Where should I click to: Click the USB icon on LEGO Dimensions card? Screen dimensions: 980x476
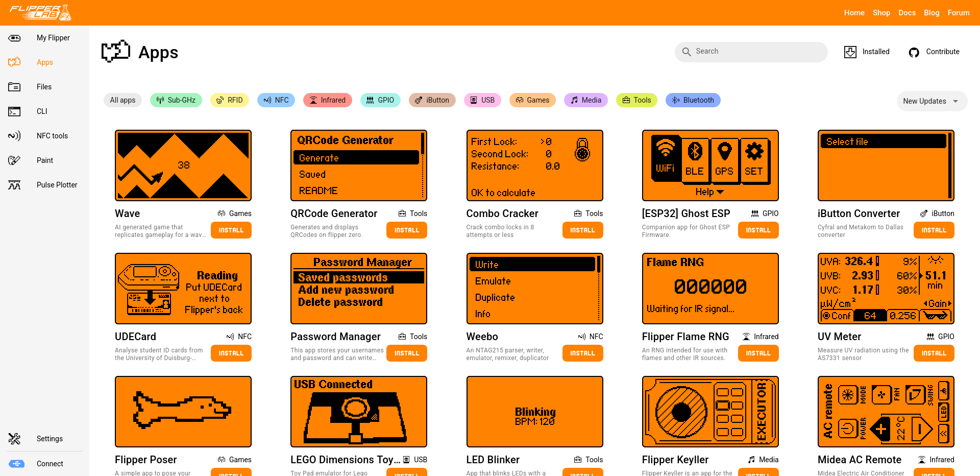(406, 460)
